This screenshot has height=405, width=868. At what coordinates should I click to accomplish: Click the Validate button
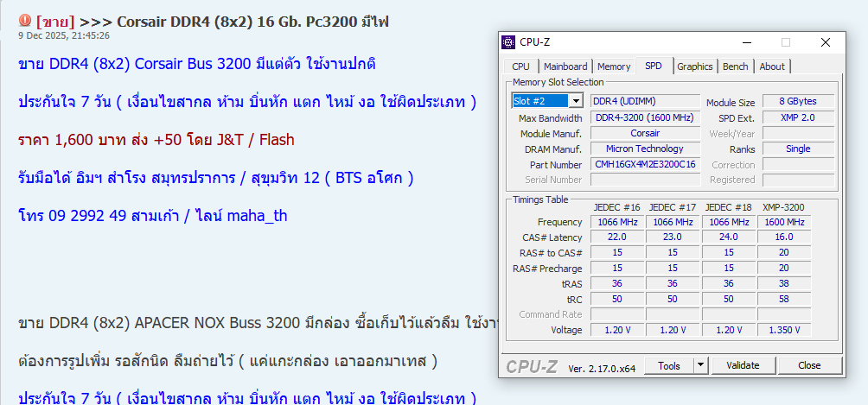coord(743,365)
